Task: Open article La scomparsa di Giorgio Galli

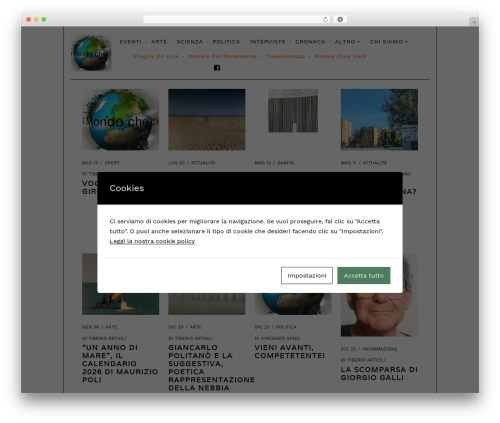Action: click(x=379, y=374)
